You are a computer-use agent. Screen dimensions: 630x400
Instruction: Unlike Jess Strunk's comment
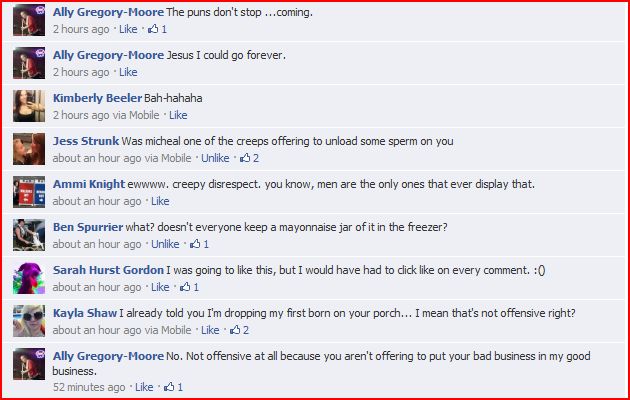(x=215, y=158)
